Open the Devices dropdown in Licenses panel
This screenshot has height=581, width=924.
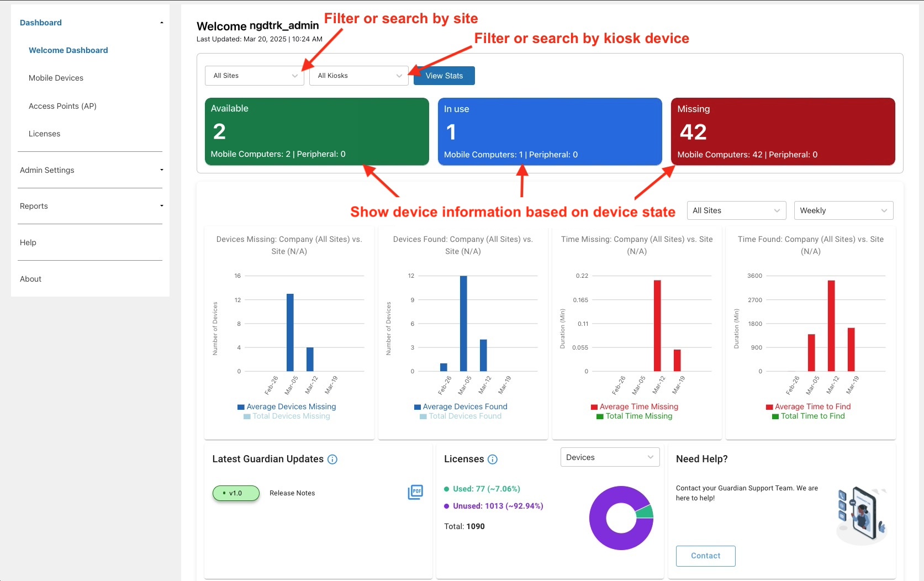tap(609, 457)
